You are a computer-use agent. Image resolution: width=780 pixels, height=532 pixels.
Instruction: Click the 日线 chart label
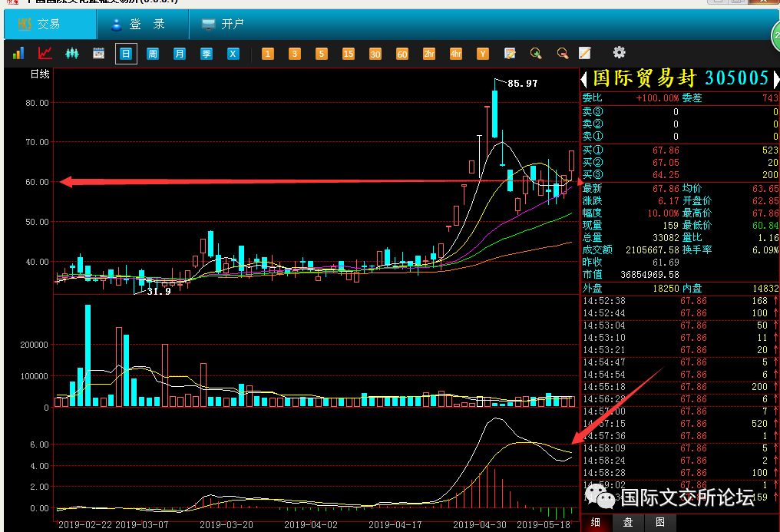tap(40, 74)
